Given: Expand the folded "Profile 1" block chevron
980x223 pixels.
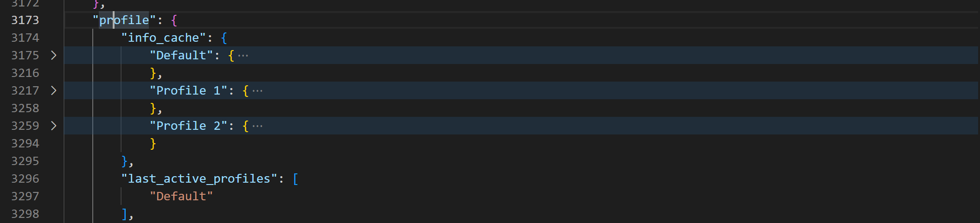Looking at the screenshot, I should pos(54,90).
